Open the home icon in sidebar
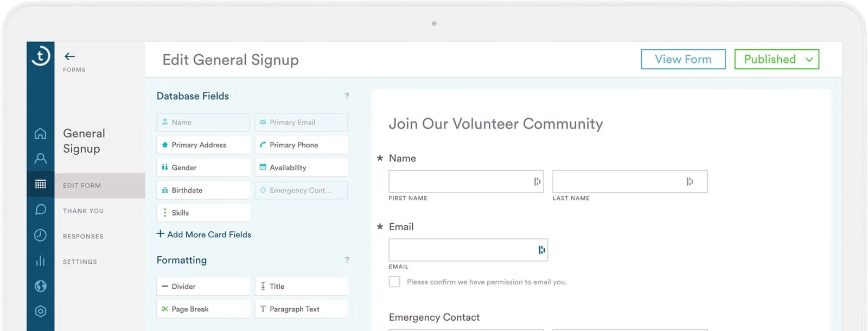The image size is (868, 331). tap(40, 133)
